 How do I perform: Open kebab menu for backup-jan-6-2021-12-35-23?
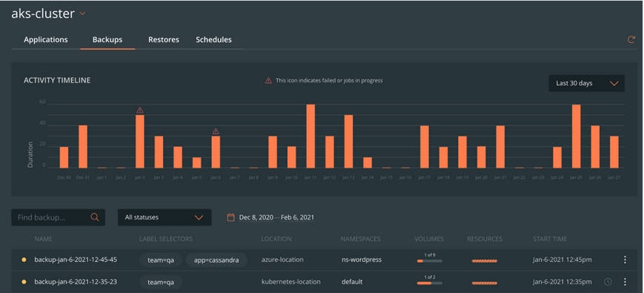pos(625,281)
